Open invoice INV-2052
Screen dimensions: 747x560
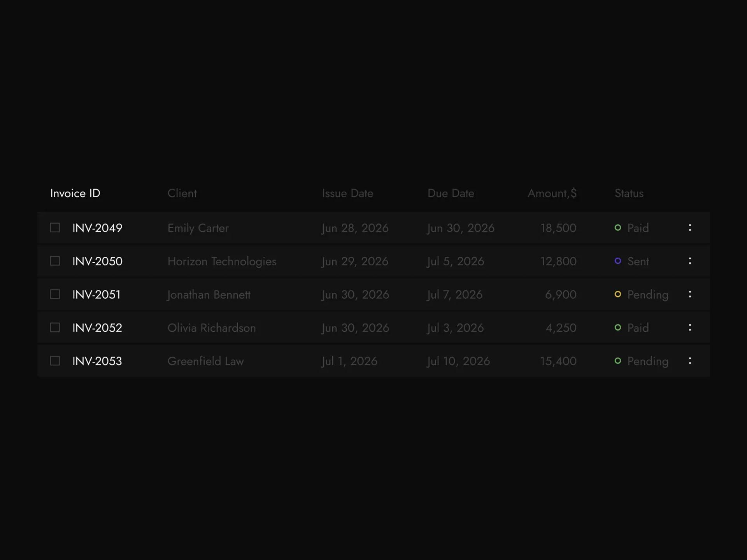click(x=97, y=328)
